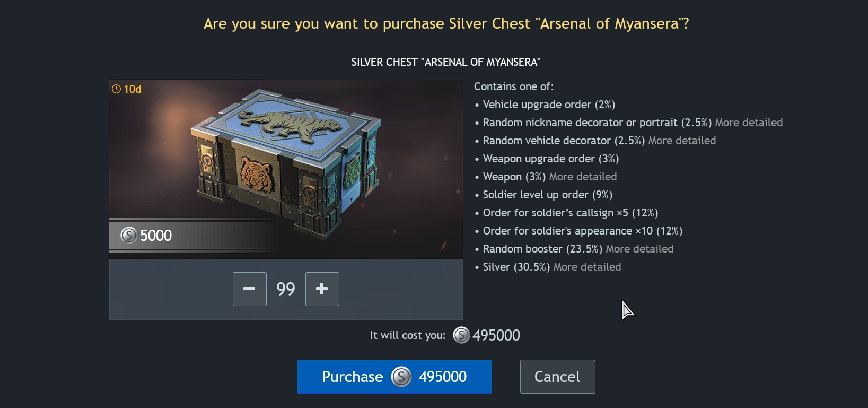Click the minus quantity button

click(x=249, y=289)
